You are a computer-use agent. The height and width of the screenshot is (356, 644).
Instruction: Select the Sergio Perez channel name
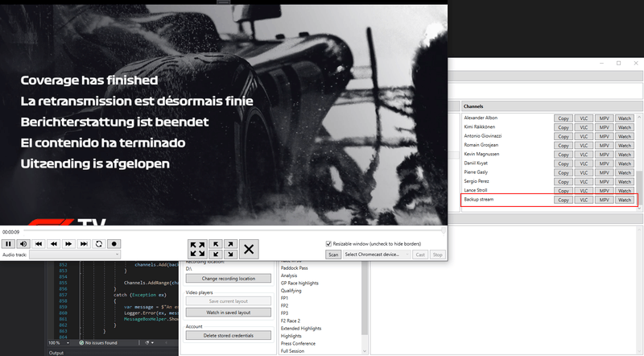[x=477, y=181]
